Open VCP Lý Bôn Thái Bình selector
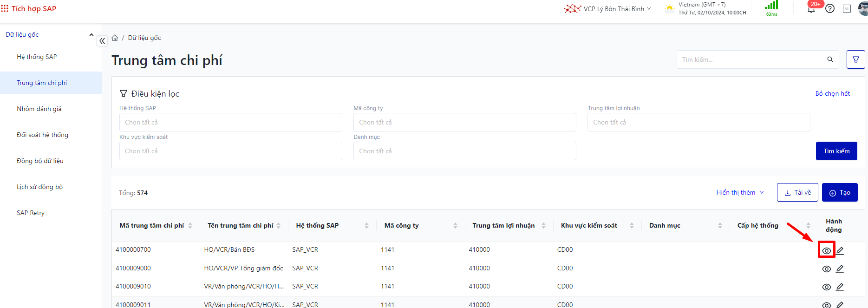The width and height of the screenshot is (868, 308). [x=613, y=9]
